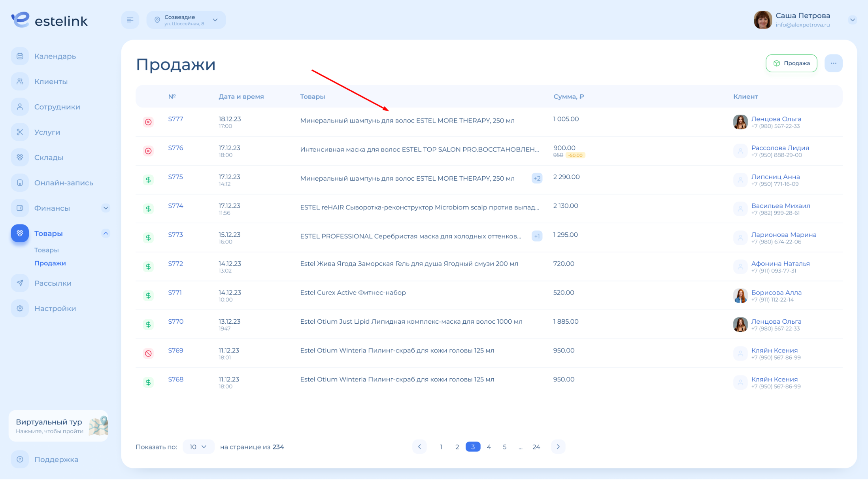Open client Васильев Михаил
The width and height of the screenshot is (868, 481).
[781, 206]
